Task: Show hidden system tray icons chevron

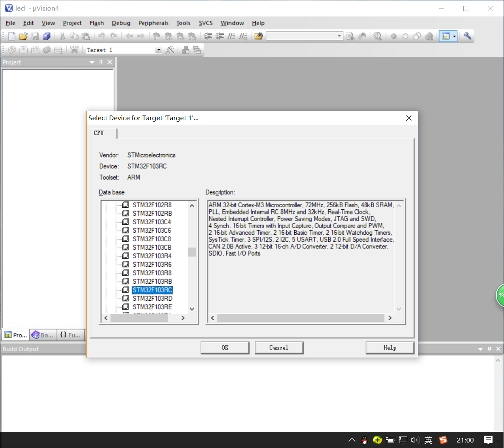Action: (352, 440)
